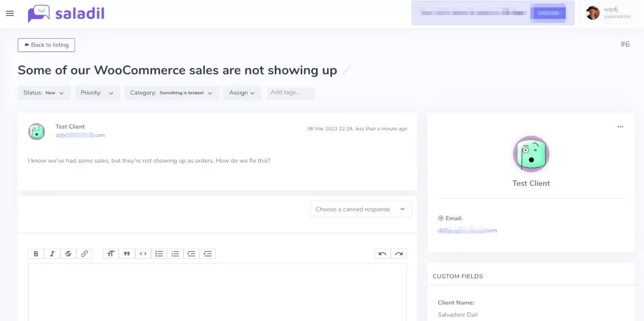Open the wpdj superadmin profile avatar
Viewport: 644px width, 321px height.
(x=592, y=13)
